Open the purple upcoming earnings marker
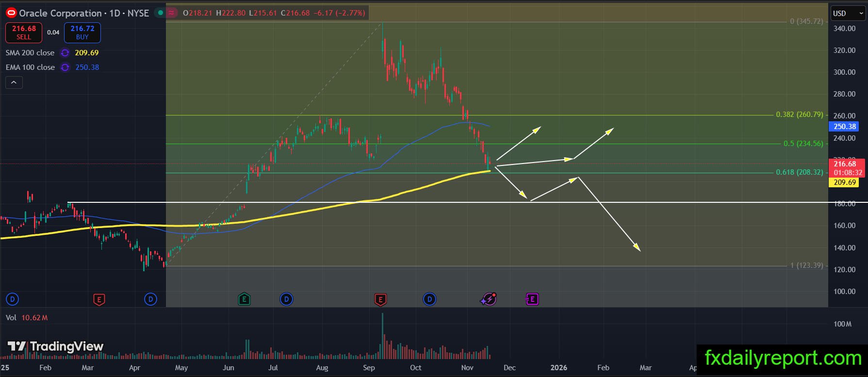Viewport: 868px width, 377px height. (x=532, y=299)
